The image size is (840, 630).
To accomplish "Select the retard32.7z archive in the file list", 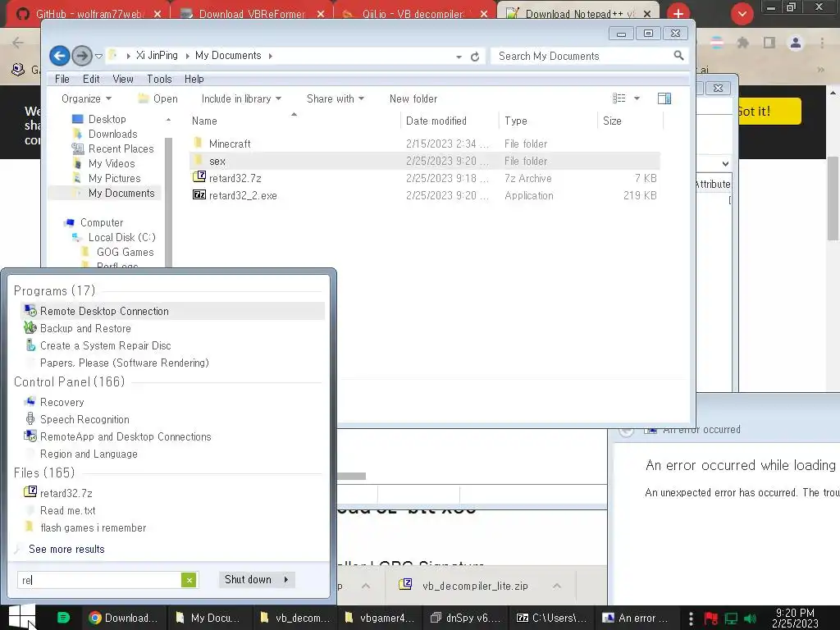I will (x=235, y=178).
